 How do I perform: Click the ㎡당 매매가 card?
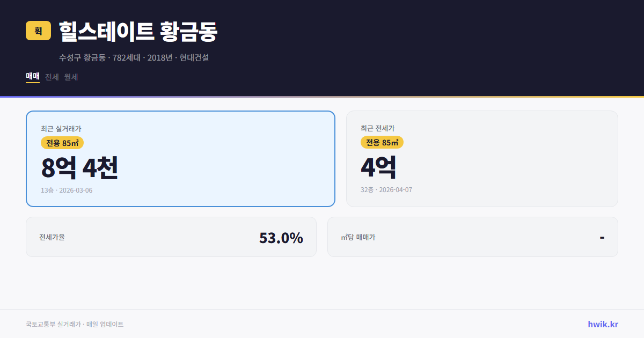coord(472,237)
